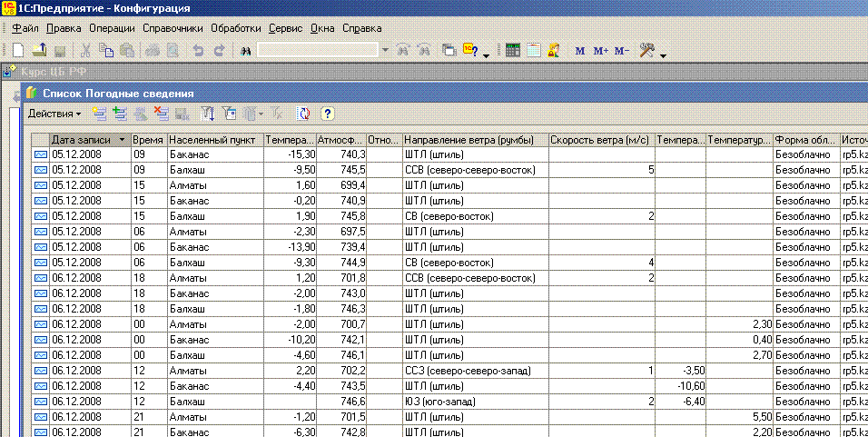This screenshot has width=868, height=437.
Task: Open list Help question mark icon
Action: pyautogui.click(x=328, y=114)
